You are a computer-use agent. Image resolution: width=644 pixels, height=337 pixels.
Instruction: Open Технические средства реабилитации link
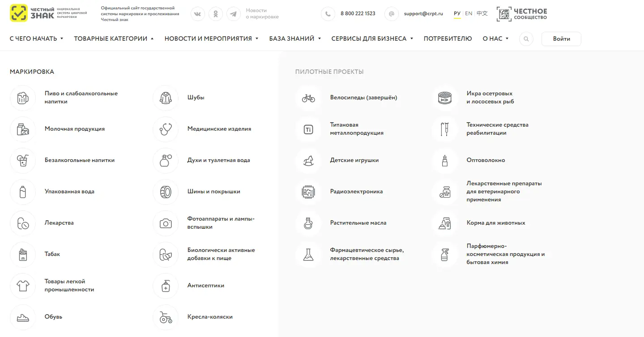tap(498, 129)
